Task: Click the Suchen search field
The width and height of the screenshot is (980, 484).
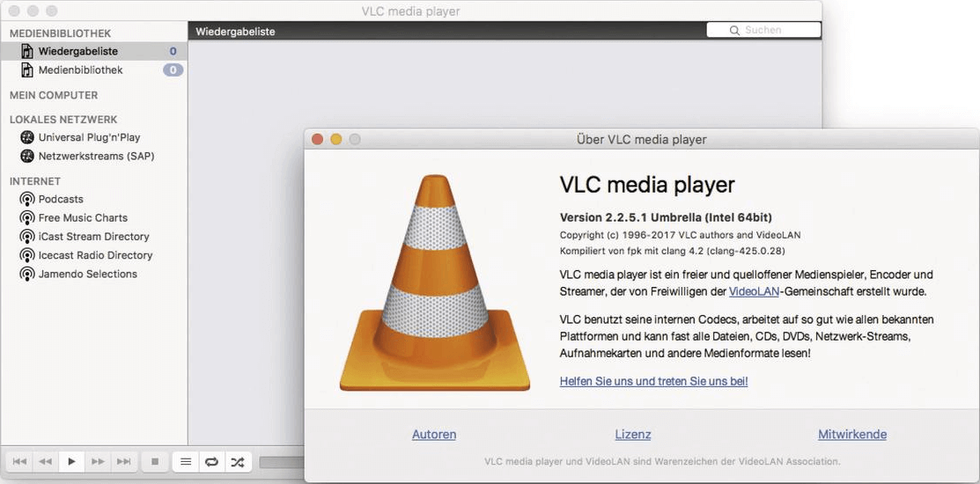Action: [x=763, y=30]
